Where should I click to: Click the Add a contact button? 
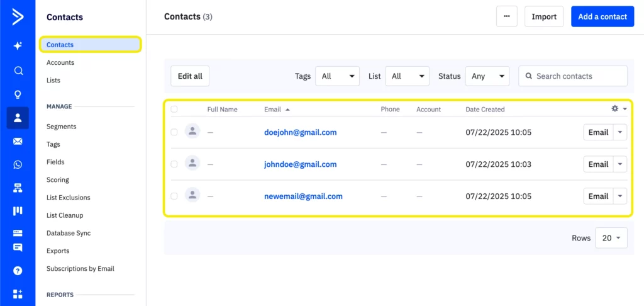[602, 16]
